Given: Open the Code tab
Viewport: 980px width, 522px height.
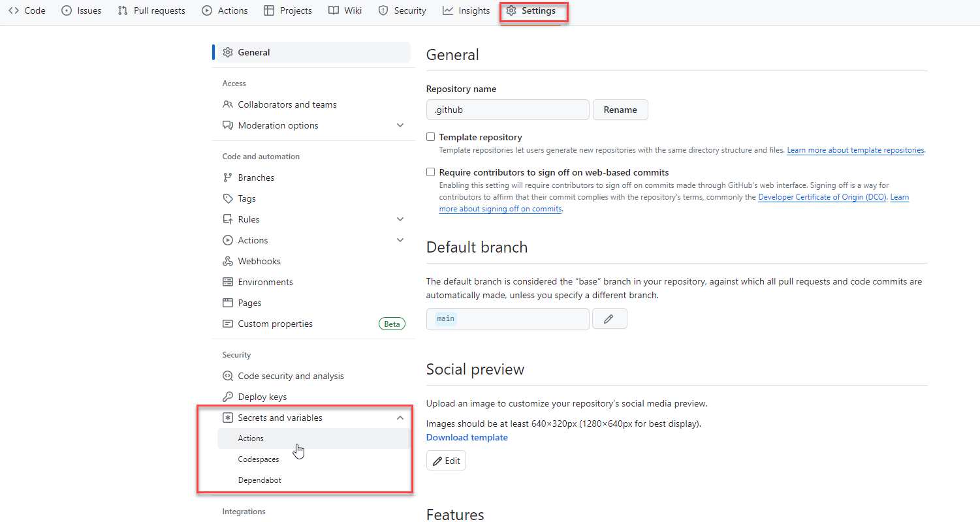Looking at the screenshot, I should (27, 10).
